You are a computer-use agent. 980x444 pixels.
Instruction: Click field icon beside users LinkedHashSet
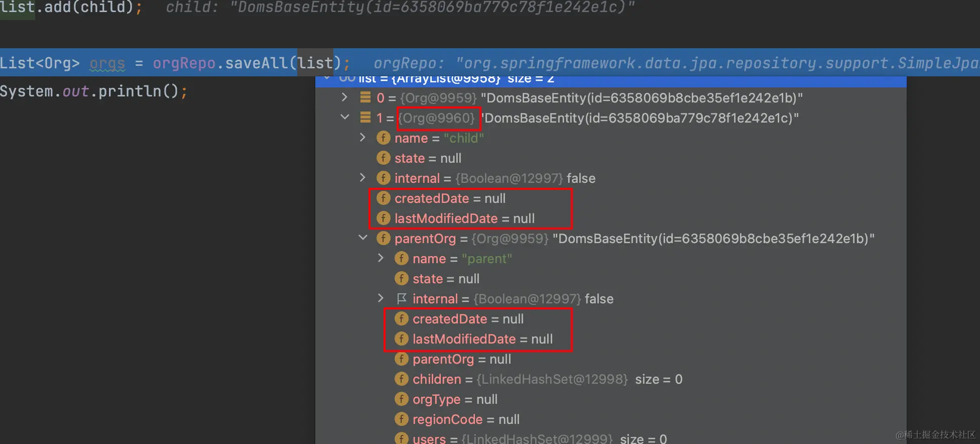tap(401, 438)
